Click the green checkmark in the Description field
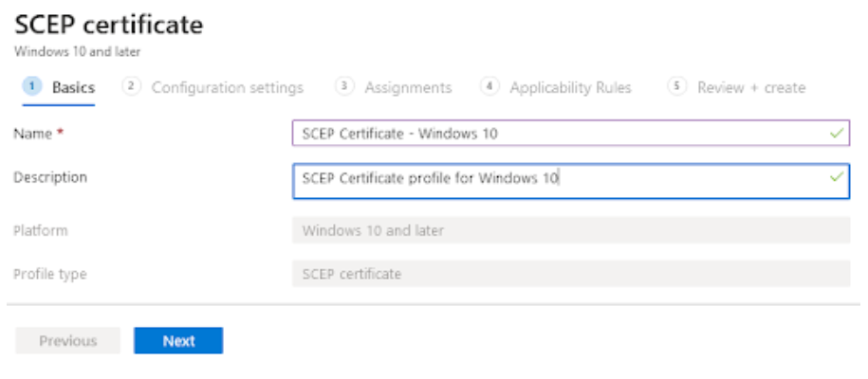The image size is (868, 379). coord(837,177)
